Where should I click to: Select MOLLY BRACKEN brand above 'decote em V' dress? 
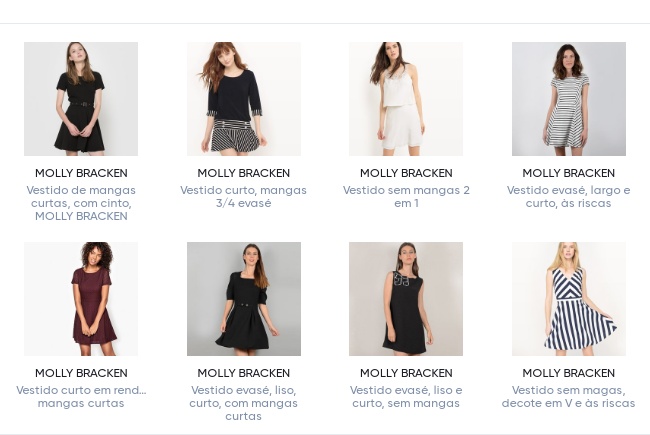pyautogui.click(x=568, y=373)
